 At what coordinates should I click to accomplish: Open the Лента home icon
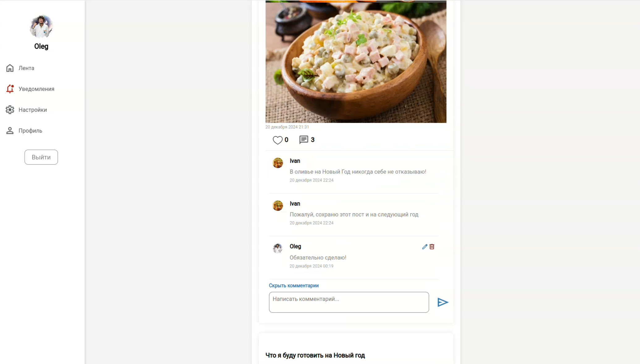10,68
